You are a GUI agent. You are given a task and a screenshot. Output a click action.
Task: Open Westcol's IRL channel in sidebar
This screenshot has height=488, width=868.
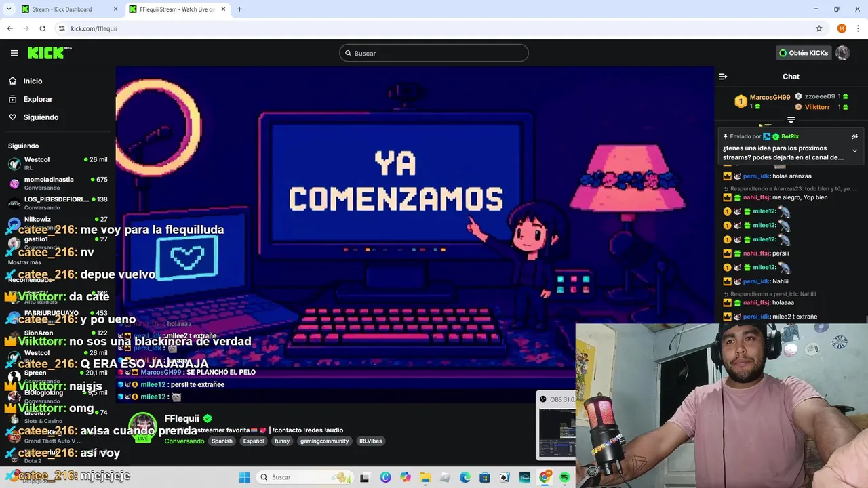click(x=58, y=163)
